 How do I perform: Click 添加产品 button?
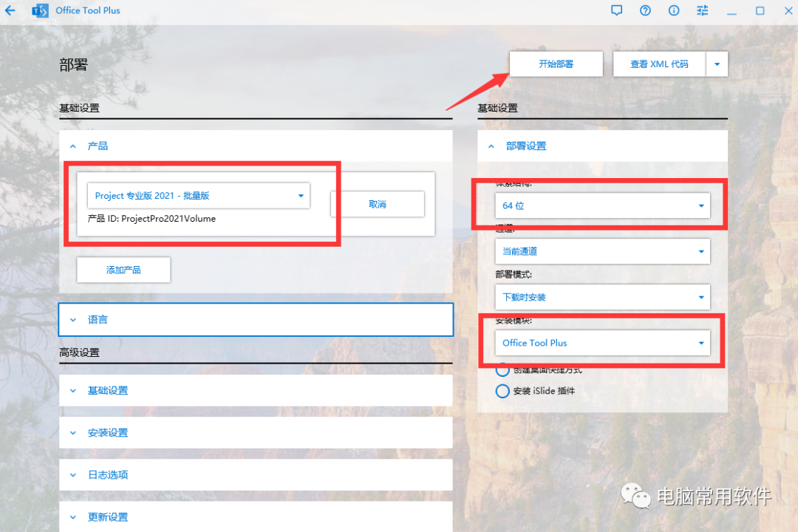(x=123, y=270)
